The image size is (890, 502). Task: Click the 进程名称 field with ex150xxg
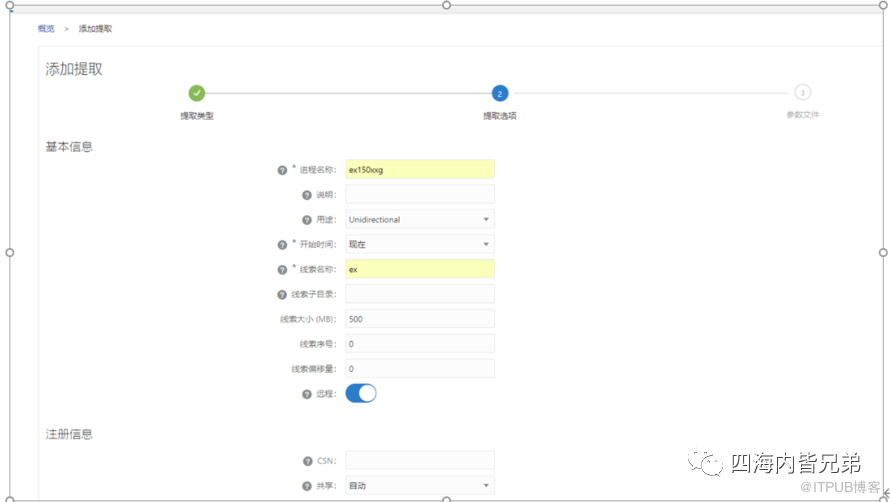pos(420,169)
